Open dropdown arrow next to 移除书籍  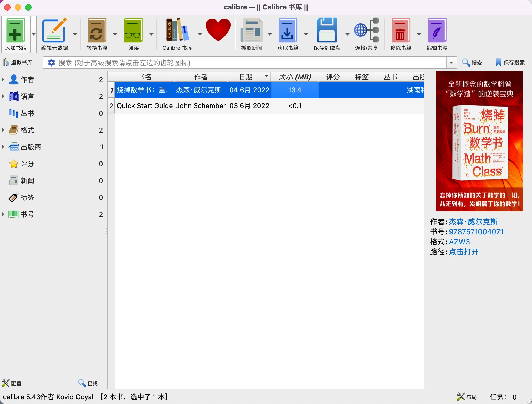[x=419, y=34]
